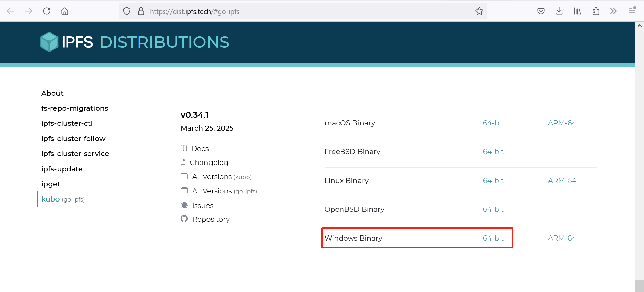Show more toolbar tools chevron

click(x=613, y=11)
